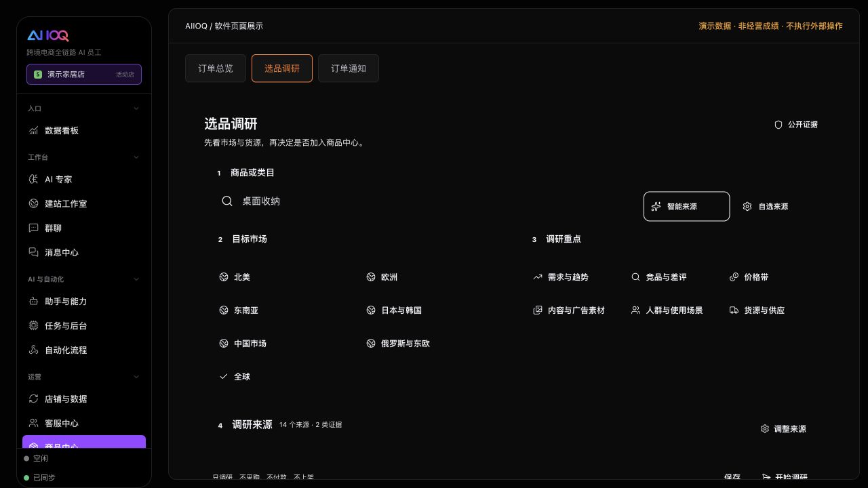Open 任务与后台 via its chip icon
The height and width of the screenshot is (488, 868).
(x=33, y=326)
